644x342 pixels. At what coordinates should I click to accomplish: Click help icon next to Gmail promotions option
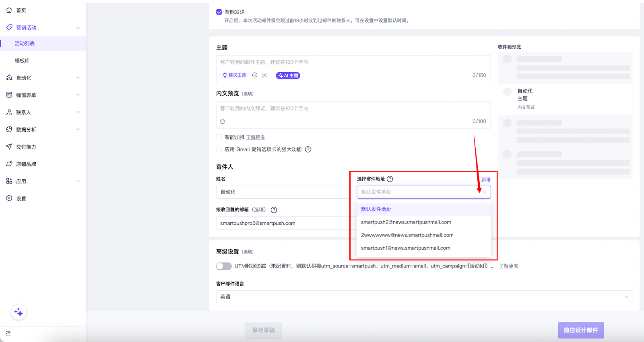tap(308, 149)
